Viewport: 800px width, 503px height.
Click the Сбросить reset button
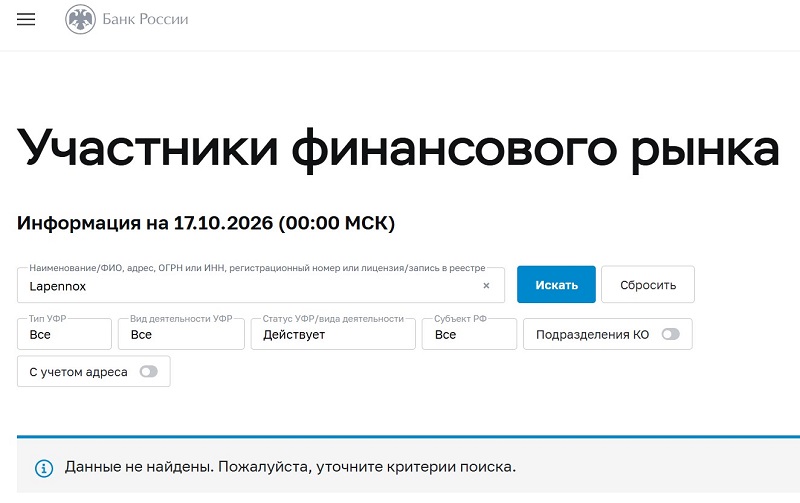(648, 284)
